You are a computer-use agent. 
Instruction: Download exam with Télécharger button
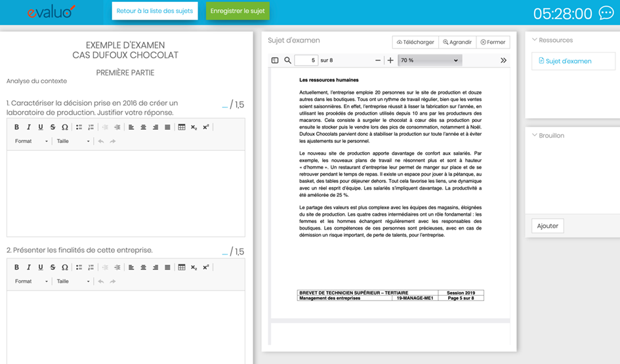pyautogui.click(x=415, y=42)
